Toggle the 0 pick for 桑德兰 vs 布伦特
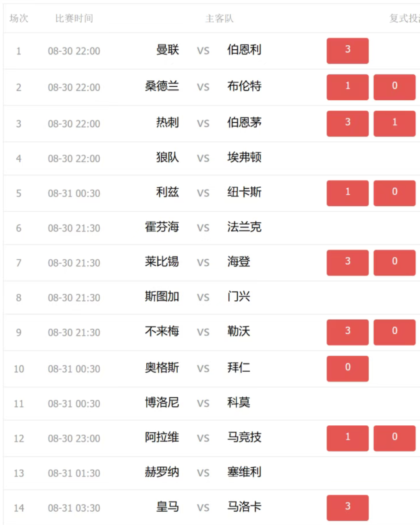The width and height of the screenshot is (420, 525). 395,87
